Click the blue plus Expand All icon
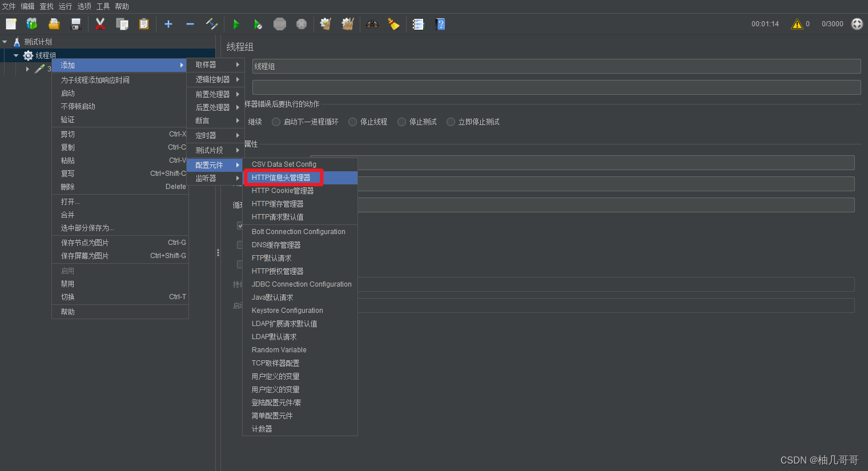This screenshot has width=868, height=471. coord(168,24)
